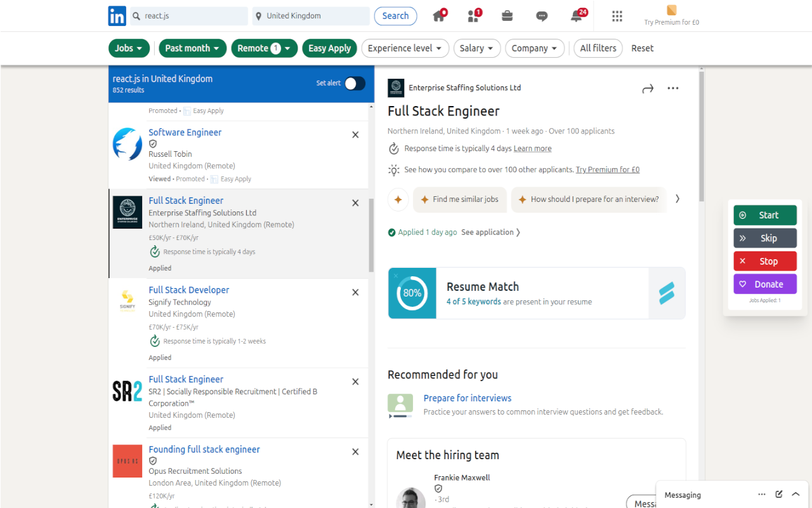Screen dimensions: 812x508
Task: Click Frankie Maxwell hiring team name
Action: click(462, 478)
